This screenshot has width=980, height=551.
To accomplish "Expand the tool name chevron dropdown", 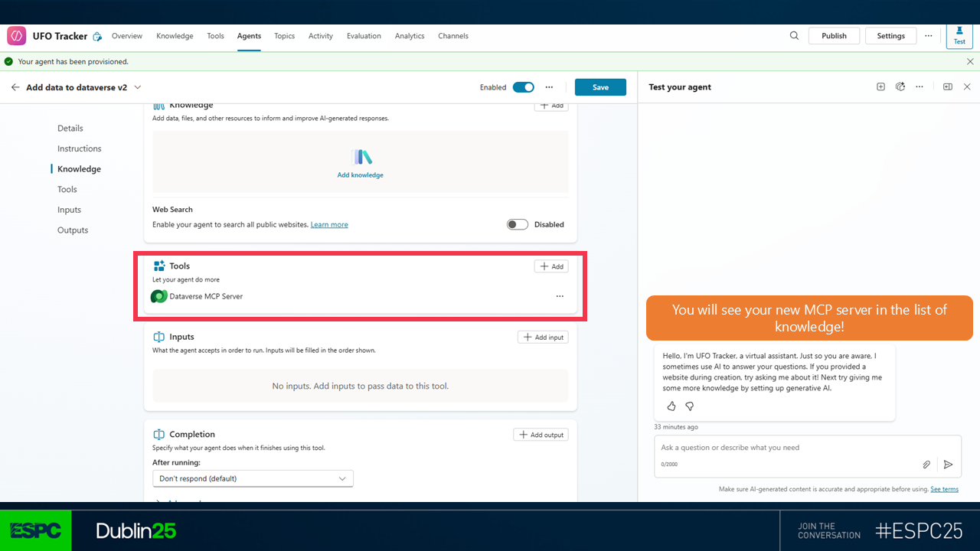I will (138, 87).
